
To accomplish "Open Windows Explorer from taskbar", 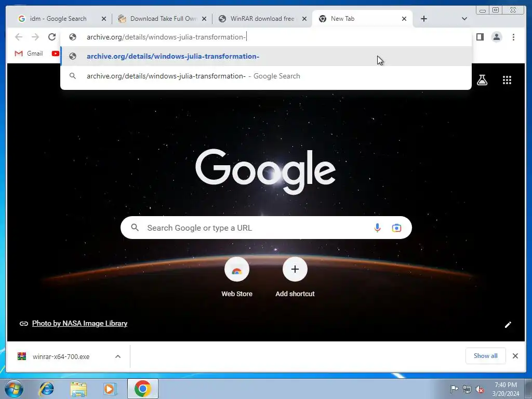I will [78, 389].
